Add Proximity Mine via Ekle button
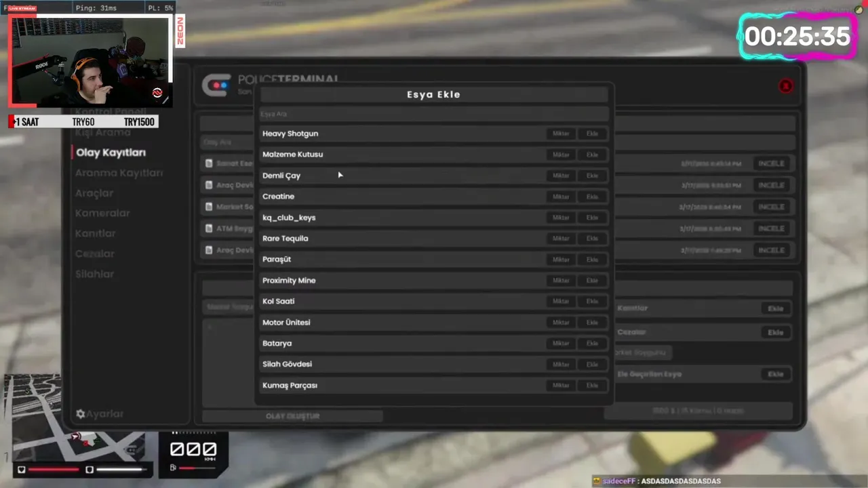 (x=592, y=281)
